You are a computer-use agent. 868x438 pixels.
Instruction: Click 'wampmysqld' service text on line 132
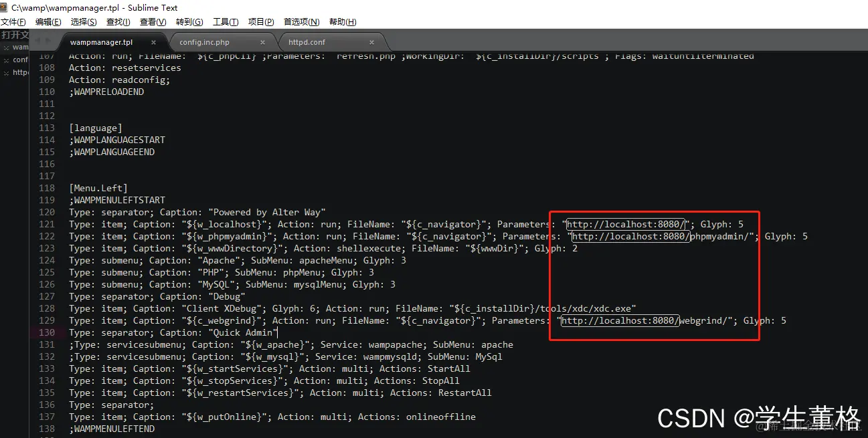point(390,356)
